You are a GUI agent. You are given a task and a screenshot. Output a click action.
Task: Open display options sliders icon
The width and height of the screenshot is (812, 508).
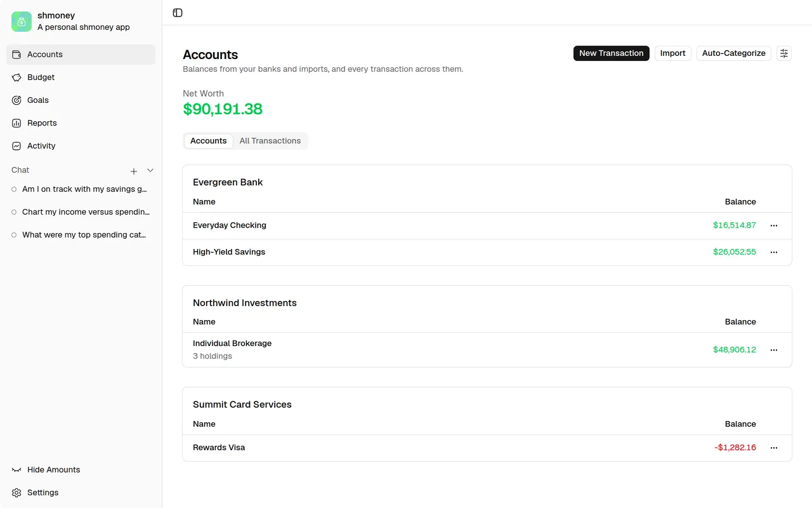coord(784,53)
